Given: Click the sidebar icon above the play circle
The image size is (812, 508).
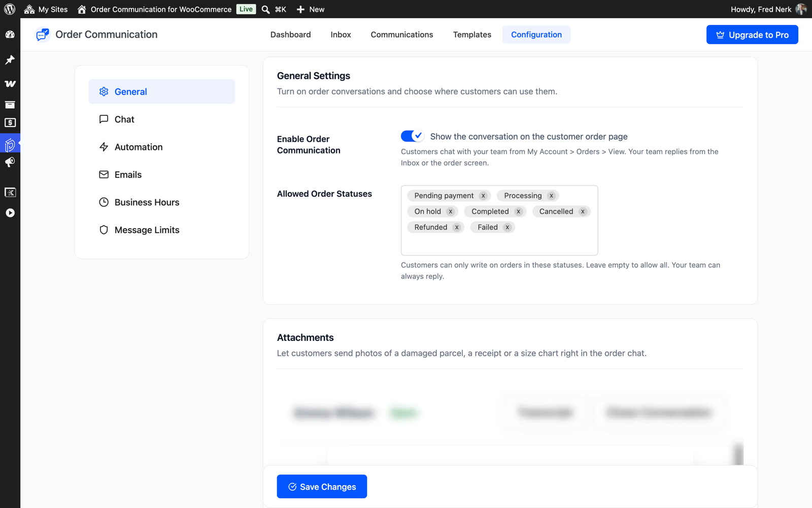Looking at the screenshot, I should click(x=10, y=192).
